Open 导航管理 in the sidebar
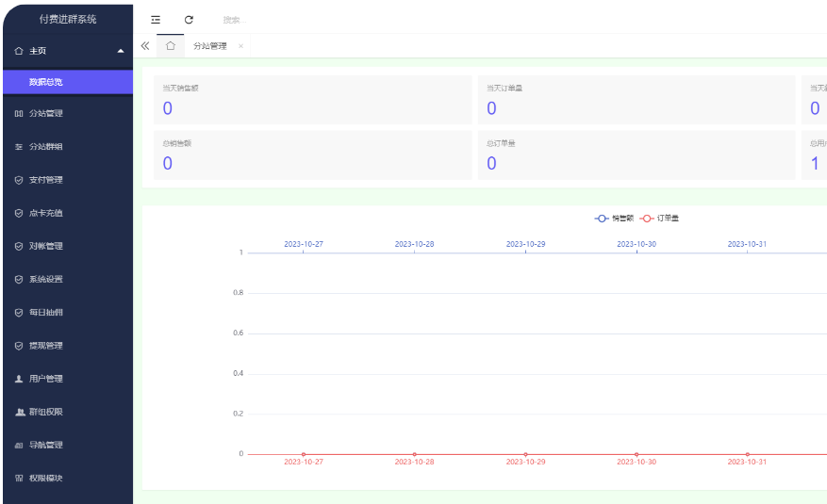 pos(45,445)
